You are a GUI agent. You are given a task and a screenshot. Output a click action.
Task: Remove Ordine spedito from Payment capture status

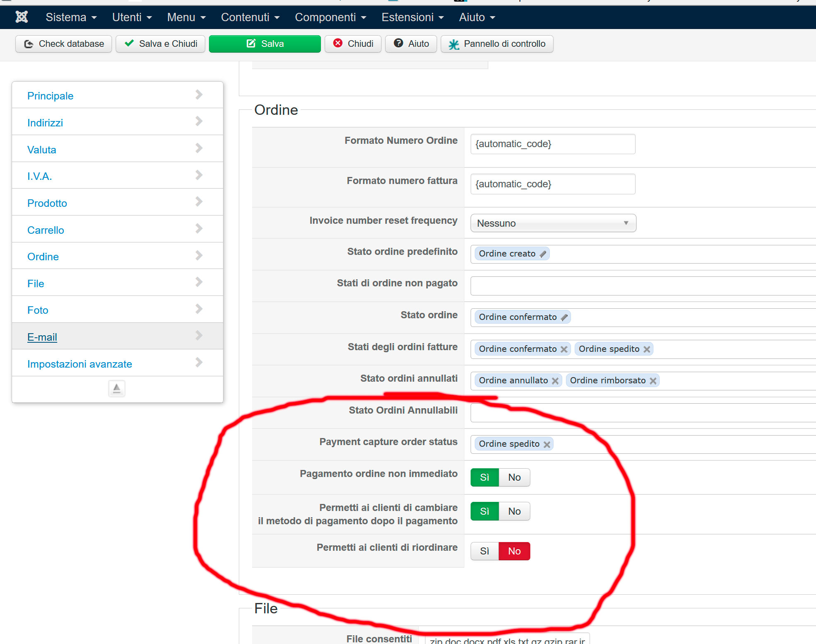click(x=547, y=444)
